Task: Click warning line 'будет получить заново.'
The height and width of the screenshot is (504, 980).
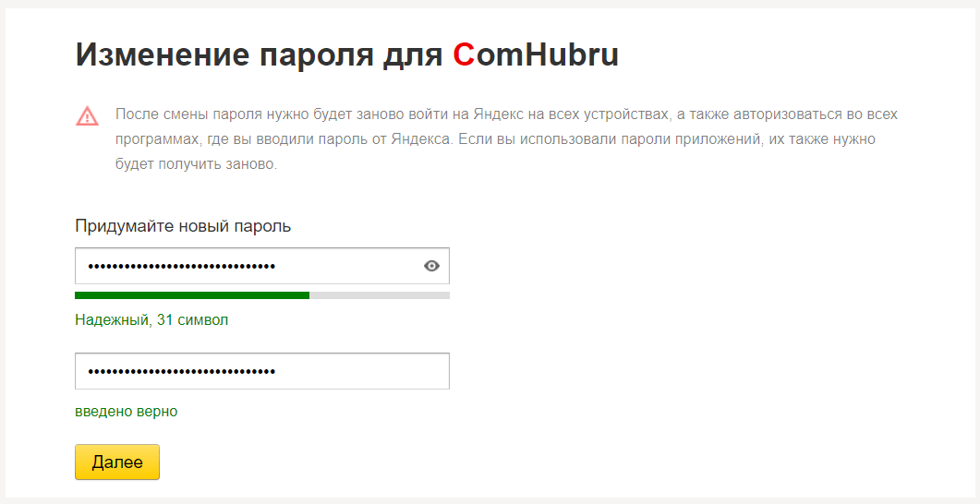Action: pyautogui.click(x=196, y=165)
